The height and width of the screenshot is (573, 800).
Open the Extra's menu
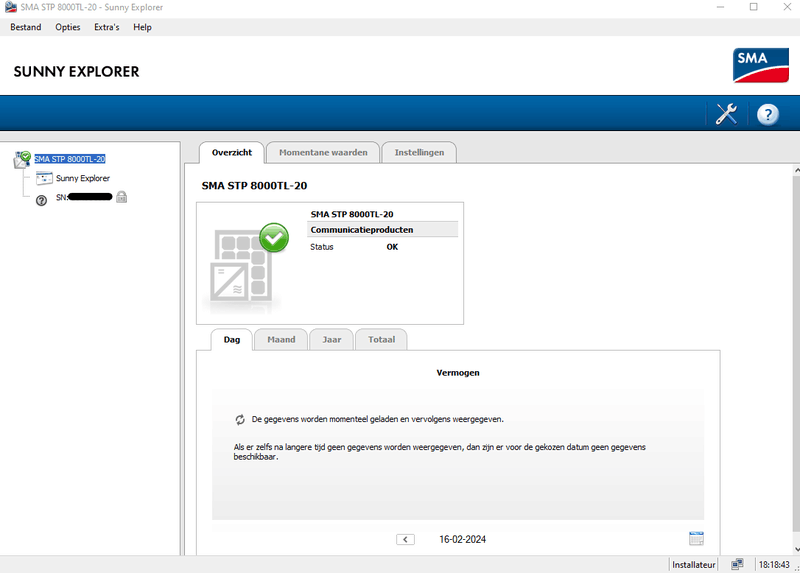coord(107,27)
